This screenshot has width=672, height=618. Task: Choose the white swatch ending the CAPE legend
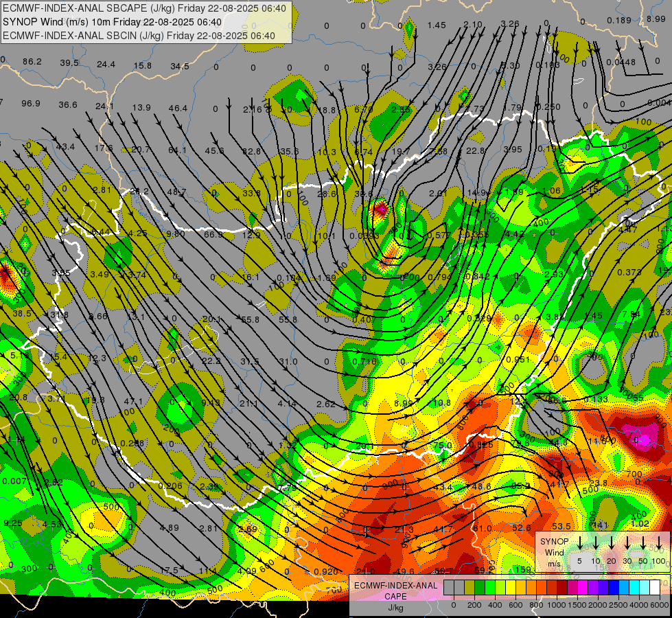tap(654, 588)
